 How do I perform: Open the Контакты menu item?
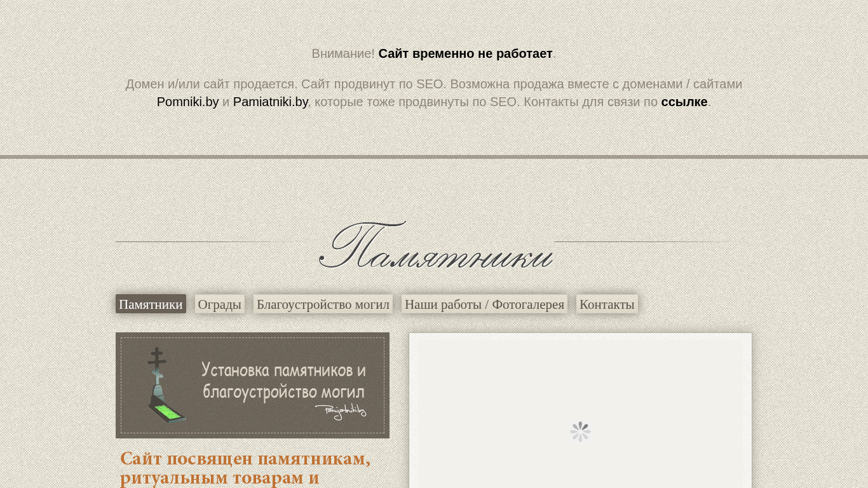coord(607,304)
